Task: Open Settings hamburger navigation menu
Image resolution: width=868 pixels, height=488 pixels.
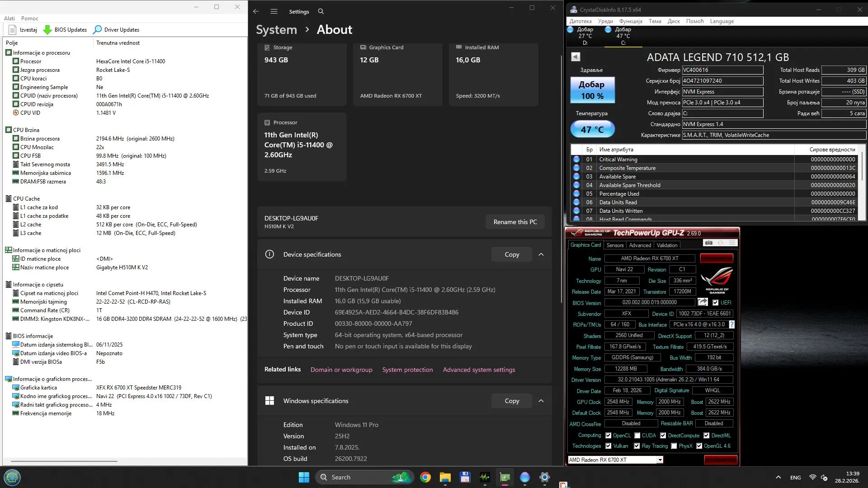Action: point(274,11)
